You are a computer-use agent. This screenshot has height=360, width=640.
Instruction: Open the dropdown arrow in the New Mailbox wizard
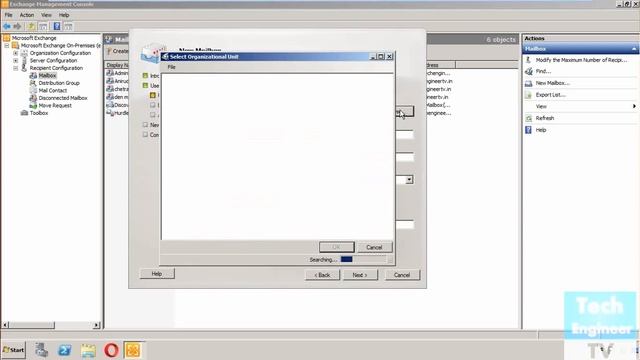409,180
